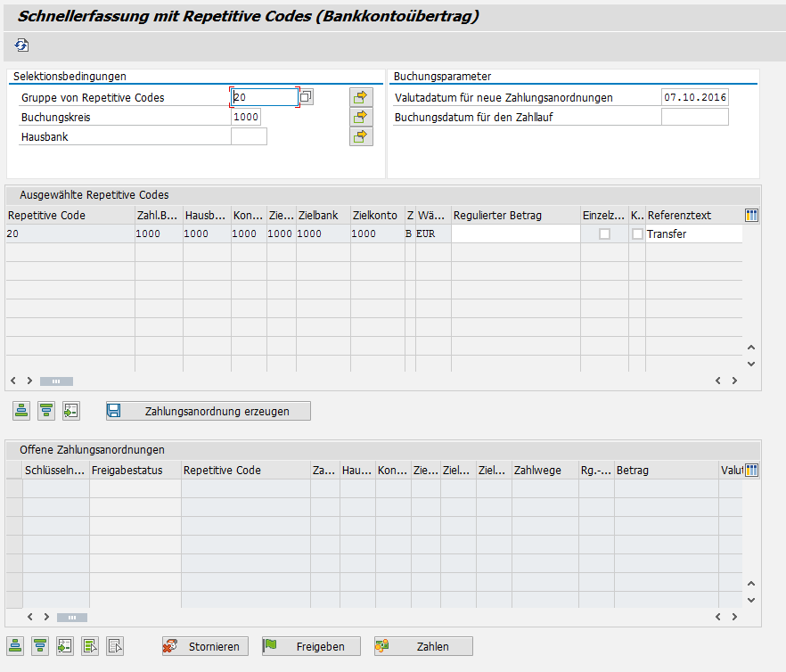Toggle the K. column checkbox before Transfer
786x672 pixels.
pos(637,234)
